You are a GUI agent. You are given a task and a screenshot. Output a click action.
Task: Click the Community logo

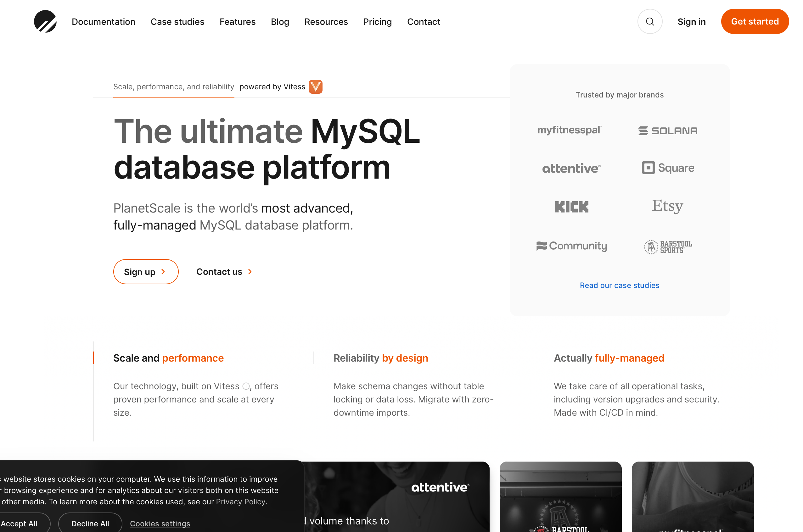pyautogui.click(x=571, y=246)
